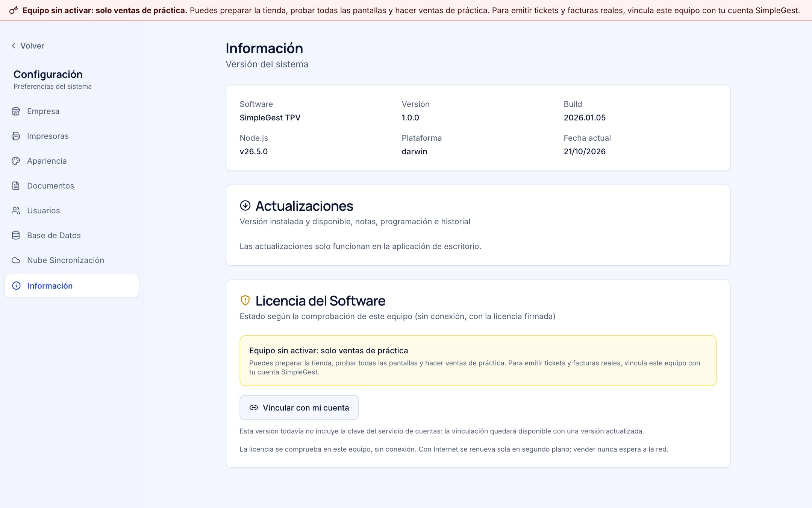Click the Vincular con mi cuenta button
812x508 pixels.
point(299,408)
